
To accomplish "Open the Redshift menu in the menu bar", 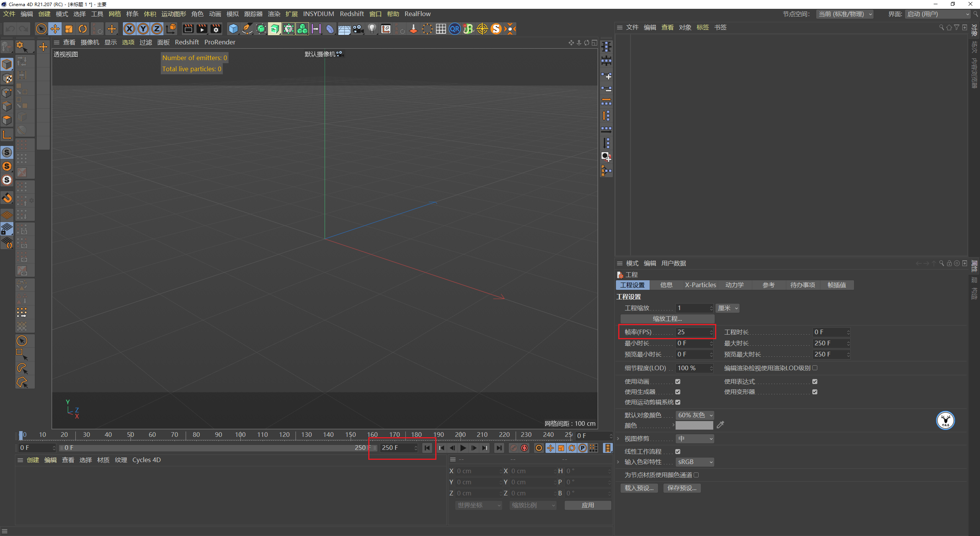I will (351, 13).
